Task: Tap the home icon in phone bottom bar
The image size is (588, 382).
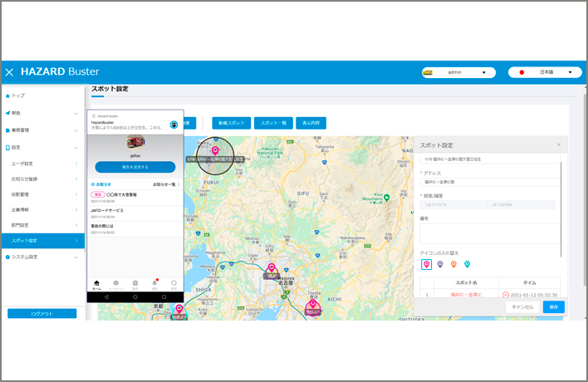Action: click(x=96, y=285)
